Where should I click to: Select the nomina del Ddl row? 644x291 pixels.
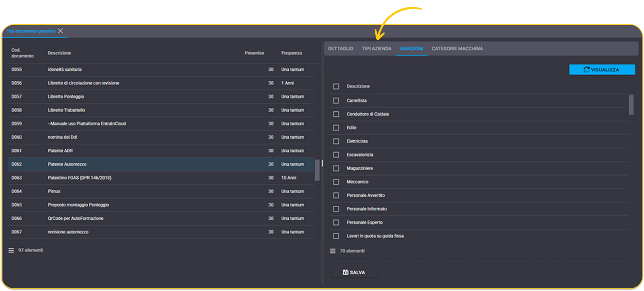point(161,137)
